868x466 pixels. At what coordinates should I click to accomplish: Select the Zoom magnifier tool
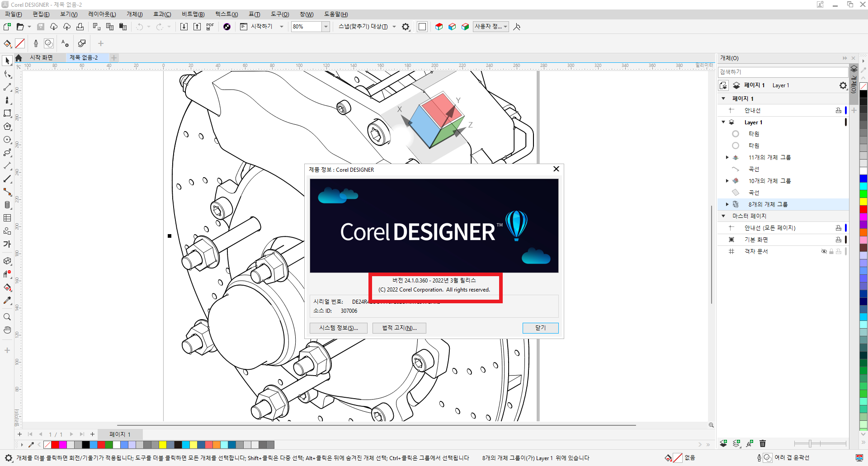pos(7,317)
